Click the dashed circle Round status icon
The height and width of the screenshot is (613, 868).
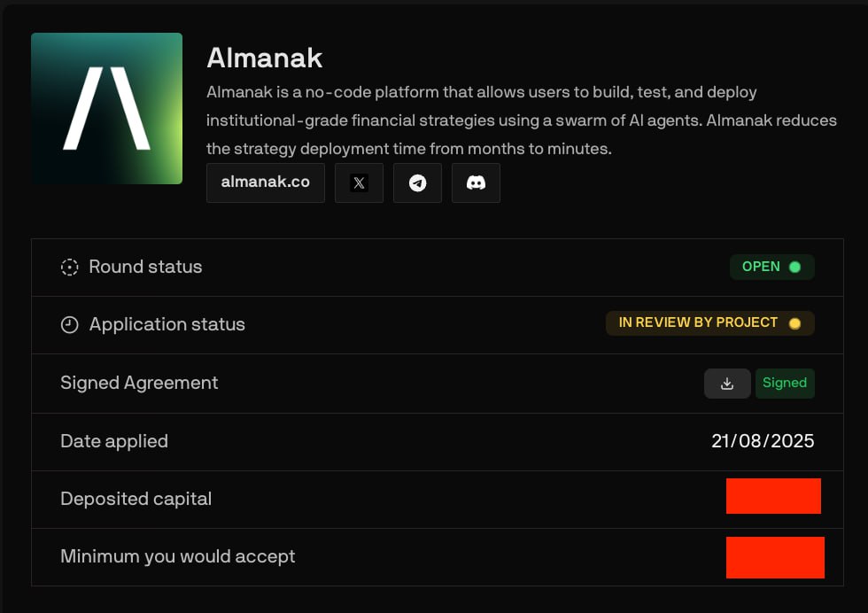[x=69, y=268]
